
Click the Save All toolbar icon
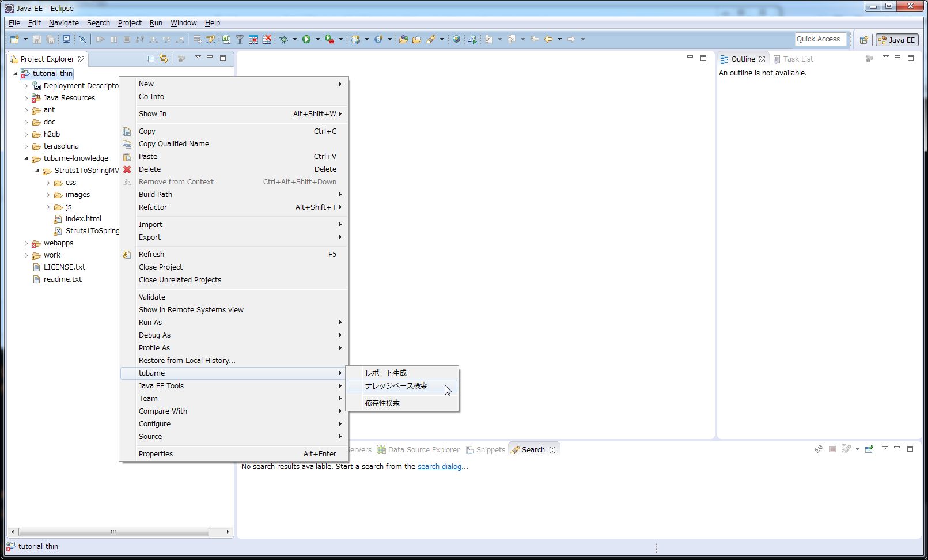(x=51, y=39)
